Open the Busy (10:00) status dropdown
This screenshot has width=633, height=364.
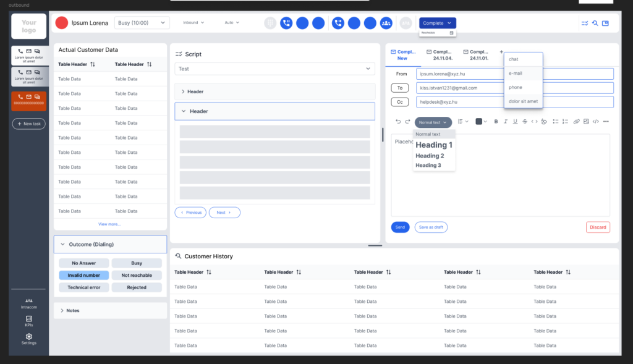(x=142, y=23)
